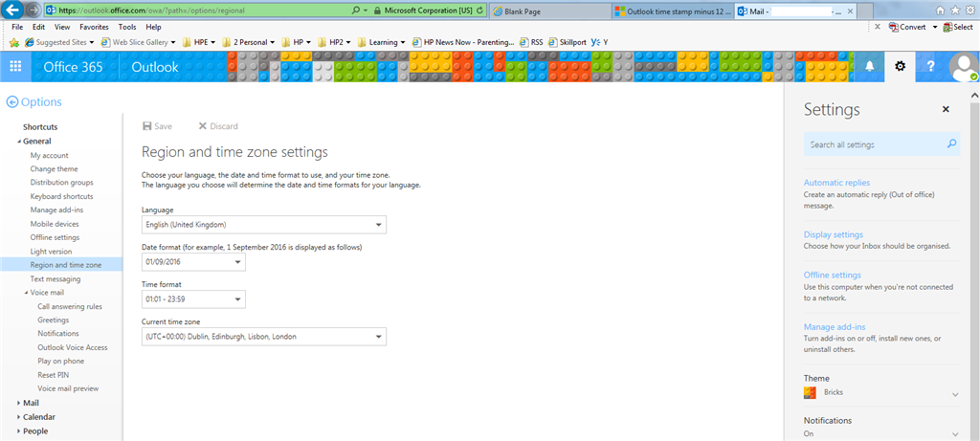Open the Learning favorites folder
The height and width of the screenshot is (441, 980).
click(382, 42)
